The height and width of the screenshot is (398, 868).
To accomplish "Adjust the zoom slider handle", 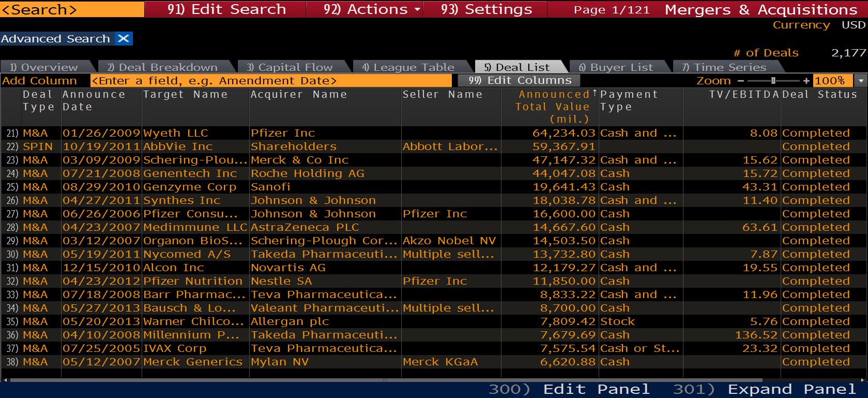I will coord(773,81).
